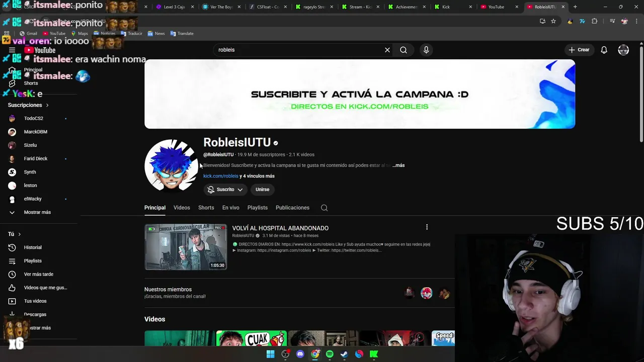Open TodoCS2 subscription channel
644x362 pixels.
33,119
